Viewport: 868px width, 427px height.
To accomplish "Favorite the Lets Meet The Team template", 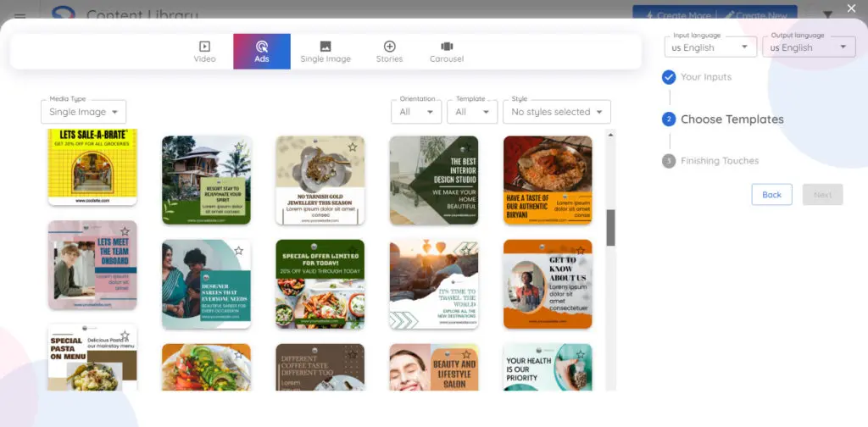I will pyautogui.click(x=125, y=231).
